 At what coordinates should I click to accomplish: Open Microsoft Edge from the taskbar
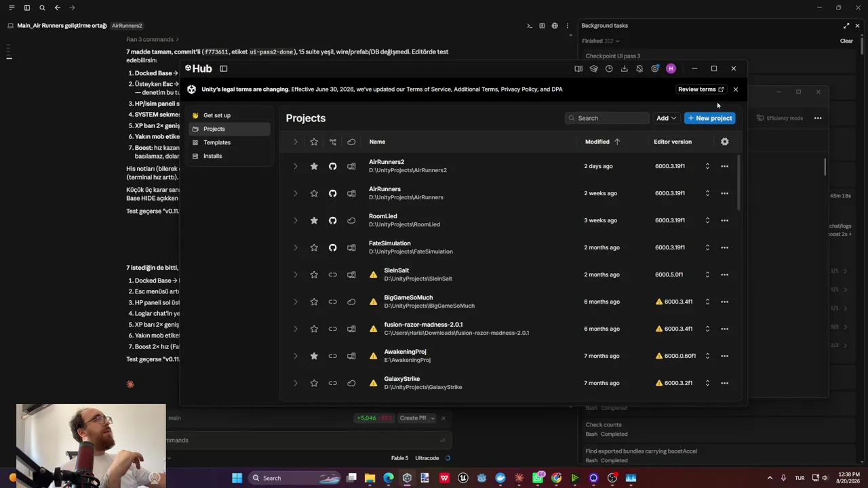coord(389,478)
